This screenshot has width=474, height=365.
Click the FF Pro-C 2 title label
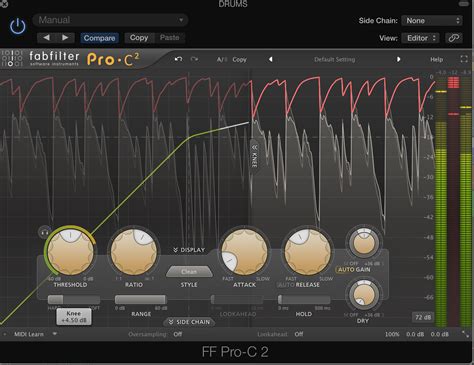click(x=235, y=352)
